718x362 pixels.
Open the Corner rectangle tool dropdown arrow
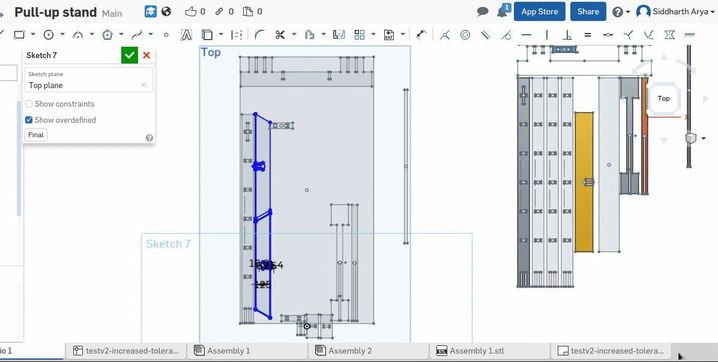33,35
